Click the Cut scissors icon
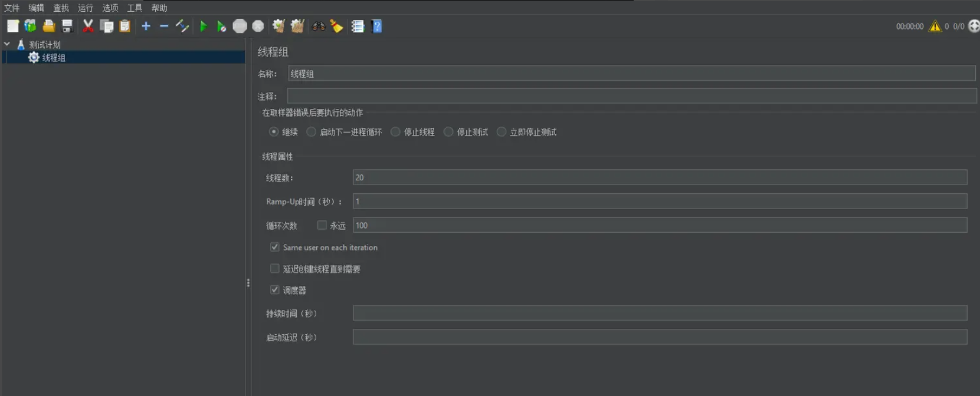The image size is (980, 396). tap(88, 26)
